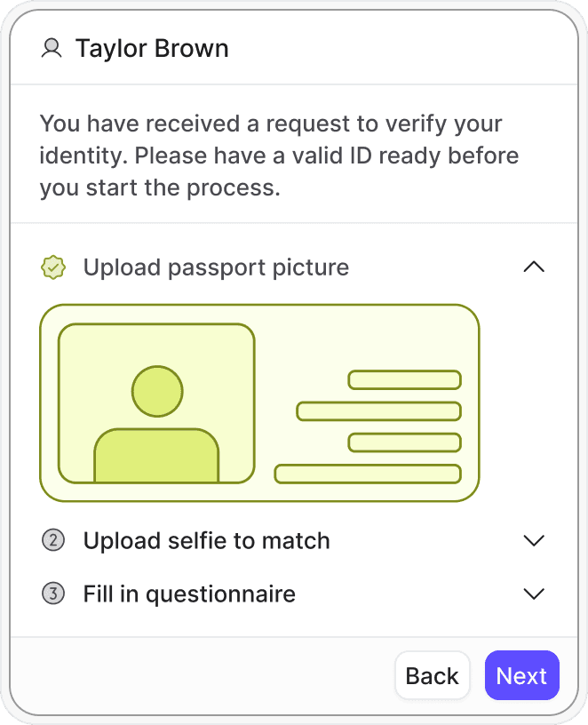Select the Upload passport picture heading

pos(216,267)
